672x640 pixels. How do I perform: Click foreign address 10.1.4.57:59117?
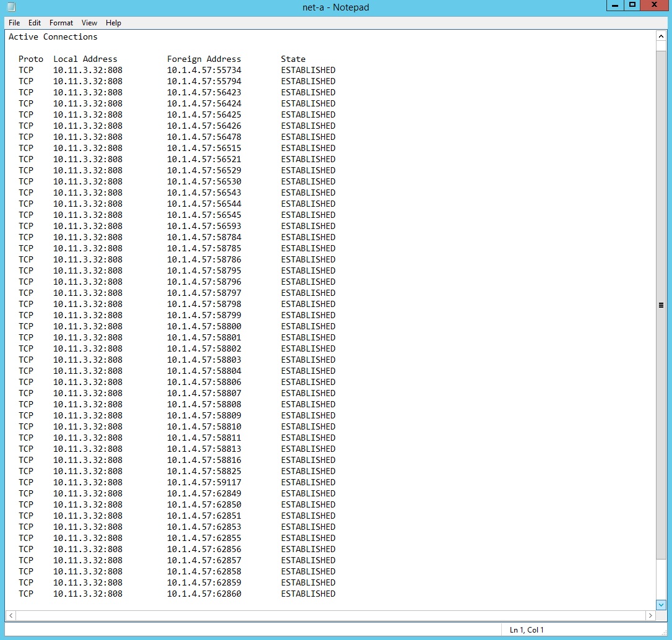[x=204, y=483]
